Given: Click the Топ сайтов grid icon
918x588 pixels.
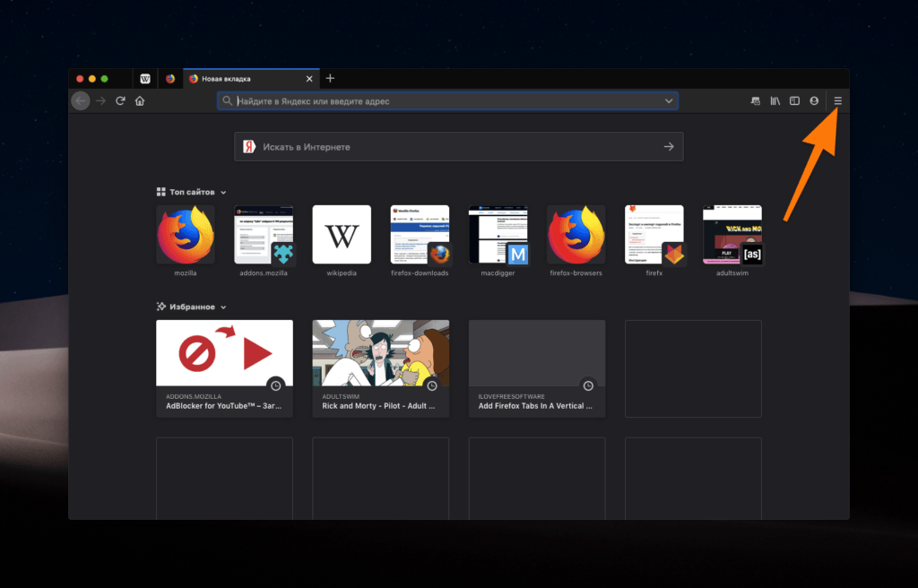Looking at the screenshot, I should [161, 192].
